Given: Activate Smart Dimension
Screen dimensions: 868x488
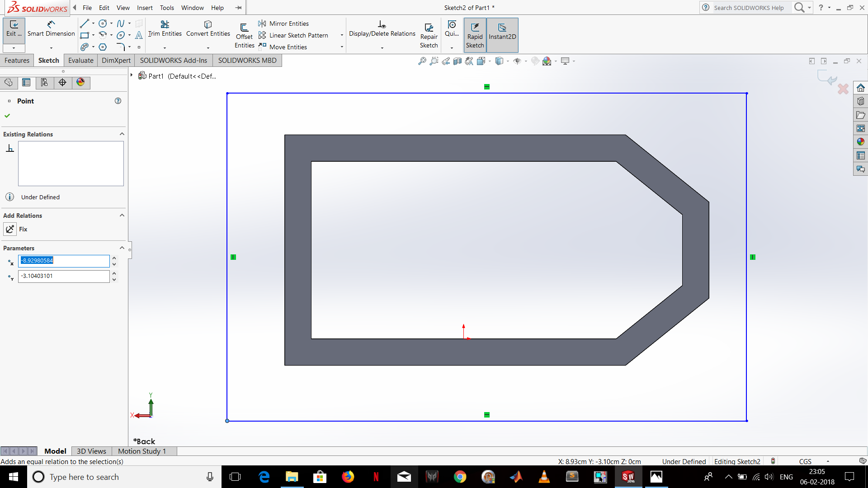Looking at the screenshot, I should pos(50,28).
